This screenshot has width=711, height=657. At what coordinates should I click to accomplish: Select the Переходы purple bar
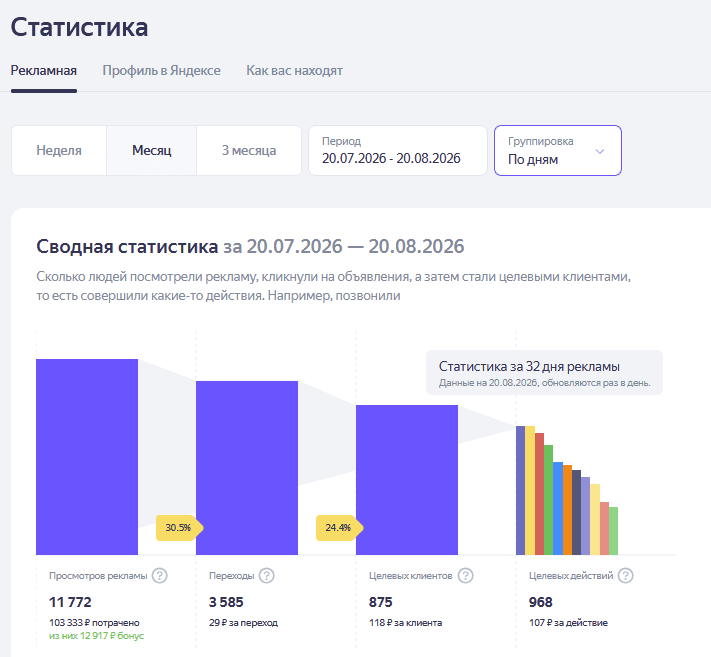247,467
